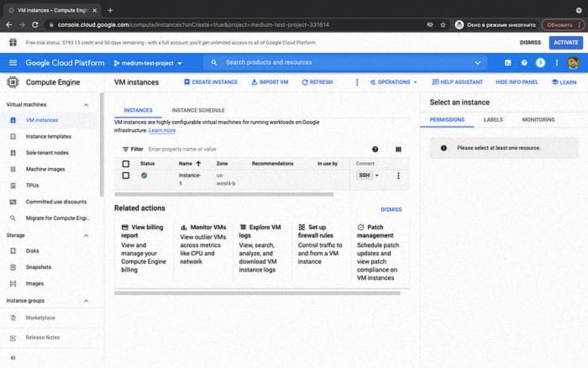Collapse the left sidebar panel
The height and width of the screenshot is (368, 588).
coord(13,357)
